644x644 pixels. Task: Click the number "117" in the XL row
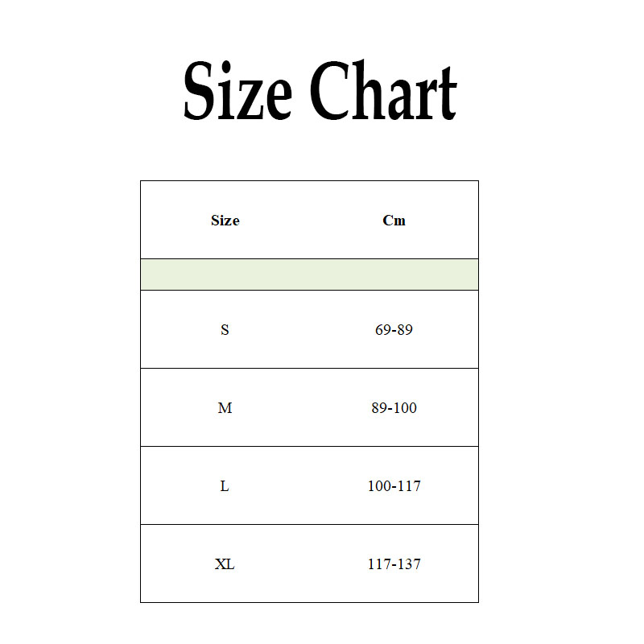click(379, 564)
